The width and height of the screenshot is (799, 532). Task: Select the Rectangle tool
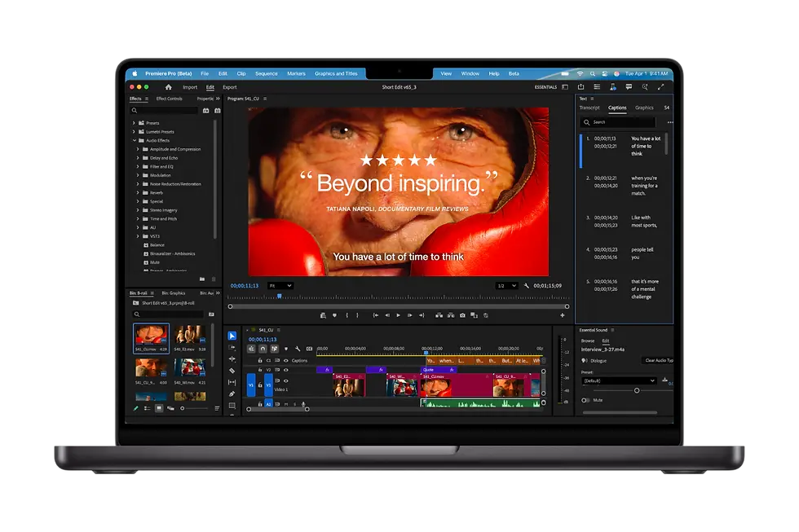[232, 406]
